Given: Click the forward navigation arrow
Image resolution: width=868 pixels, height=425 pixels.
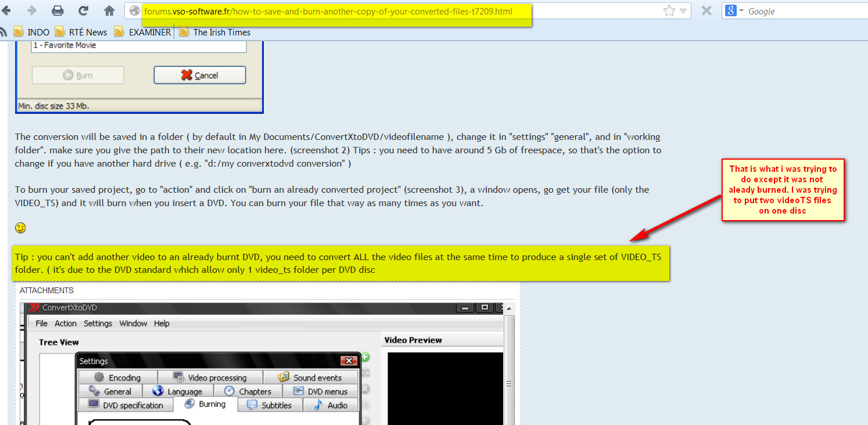Looking at the screenshot, I should click(32, 10).
